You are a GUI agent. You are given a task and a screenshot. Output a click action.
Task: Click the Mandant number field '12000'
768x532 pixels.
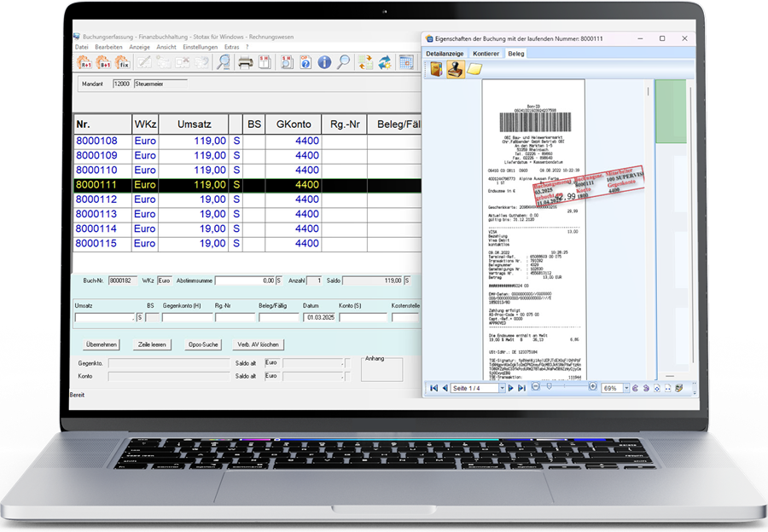pyautogui.click(x=121, y=84)
